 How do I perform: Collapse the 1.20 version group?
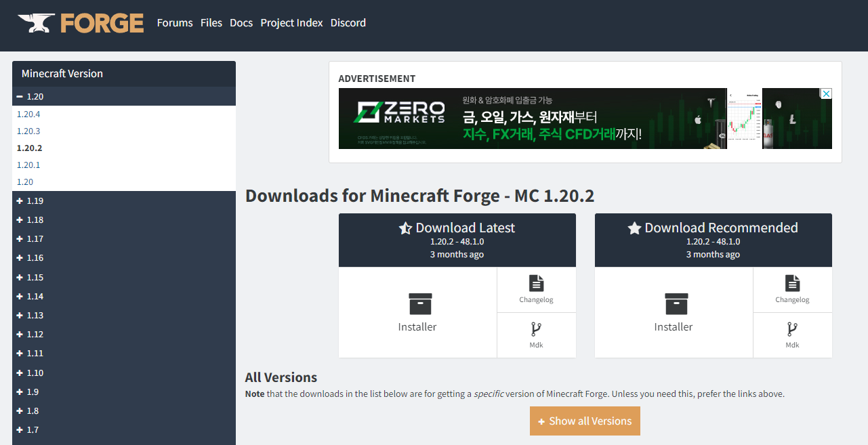click(x=124, y=97)
